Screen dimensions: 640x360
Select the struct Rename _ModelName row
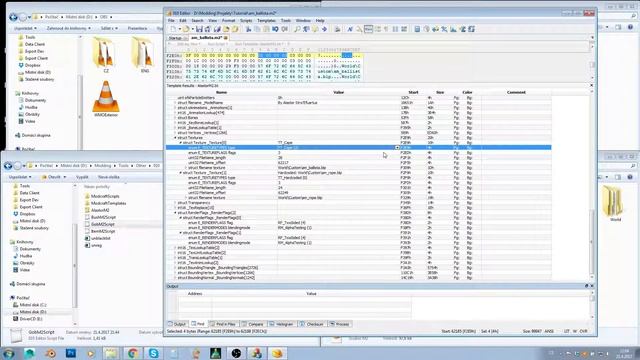click(358, 102)
